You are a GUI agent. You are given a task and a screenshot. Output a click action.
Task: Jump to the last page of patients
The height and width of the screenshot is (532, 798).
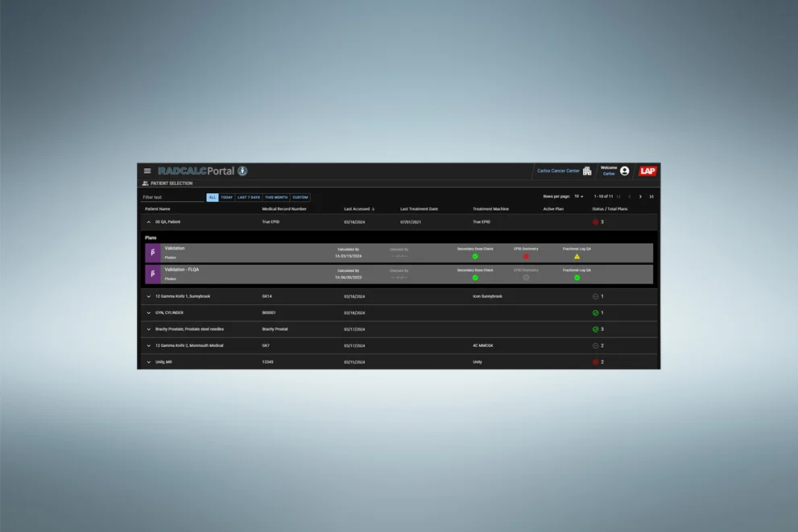651,196
